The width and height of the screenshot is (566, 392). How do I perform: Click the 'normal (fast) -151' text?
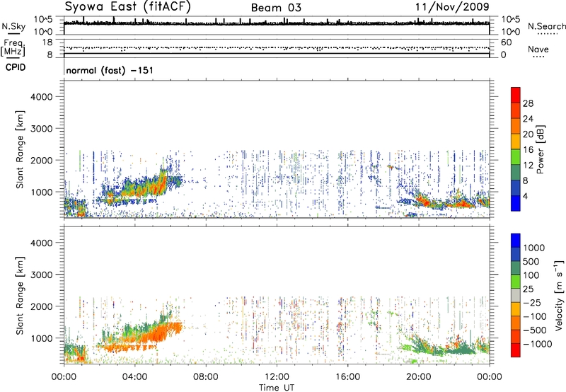tap(110, 70)
